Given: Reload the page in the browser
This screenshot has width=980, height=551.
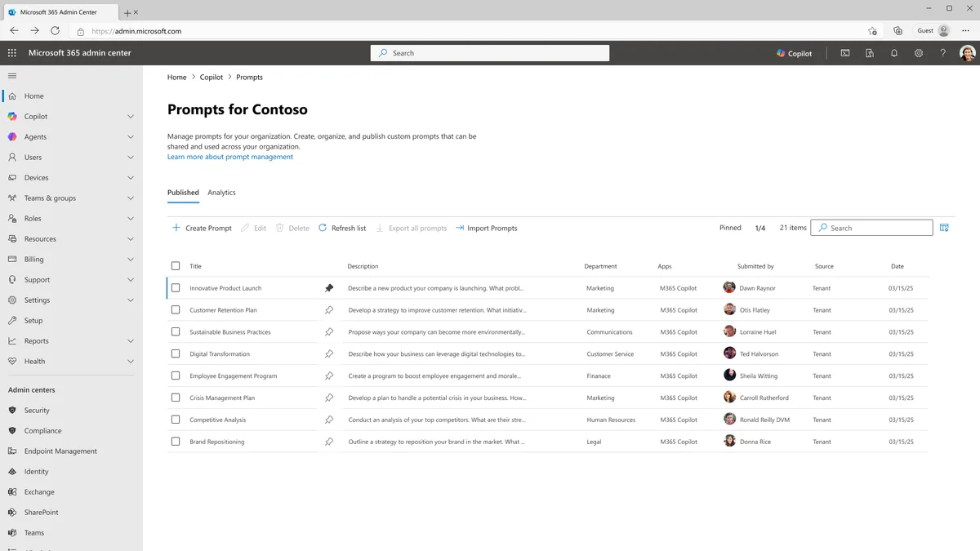Looking at the screenshot, I should 55,31.
